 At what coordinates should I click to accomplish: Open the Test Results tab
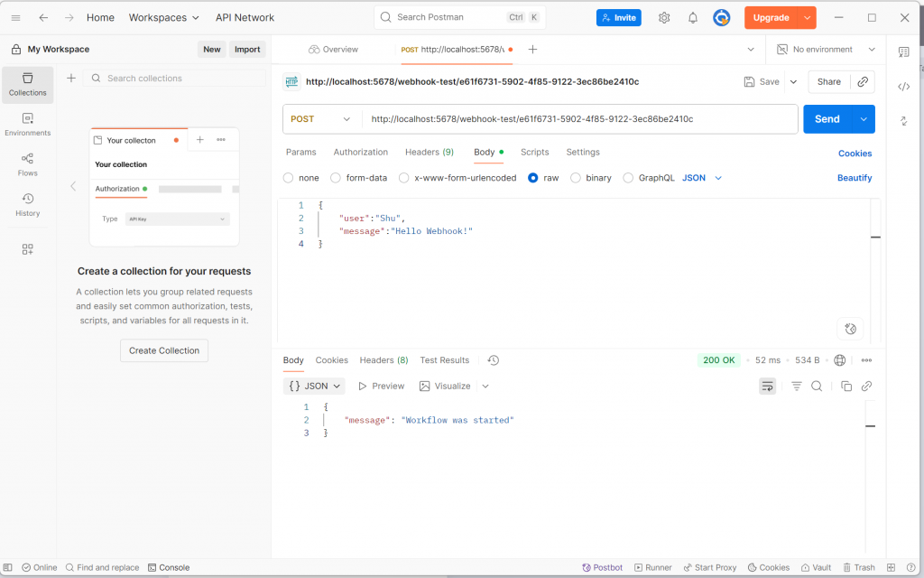click(x=444, y=360)
